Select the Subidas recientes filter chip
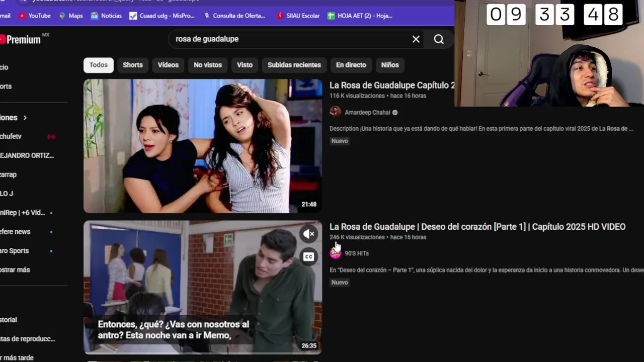Viewport: 644px width, 362px height. (x=294, y=65)
